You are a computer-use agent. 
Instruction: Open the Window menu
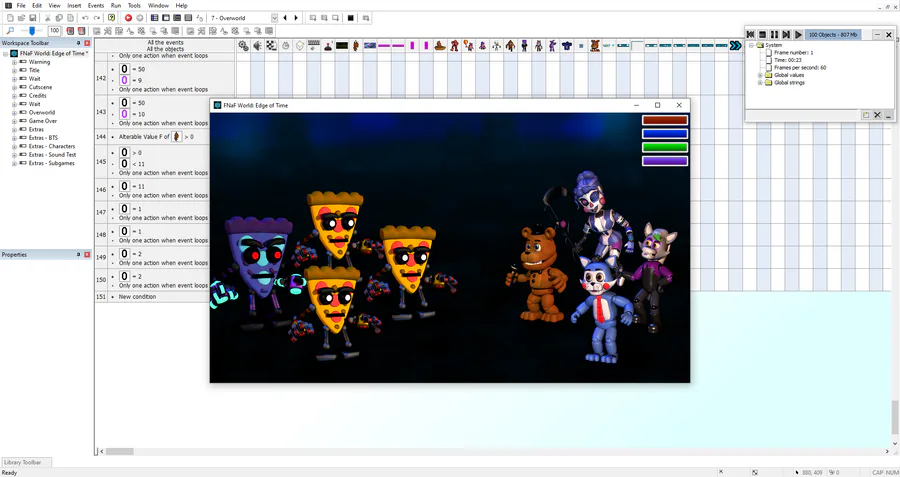[x=158, y=6]
